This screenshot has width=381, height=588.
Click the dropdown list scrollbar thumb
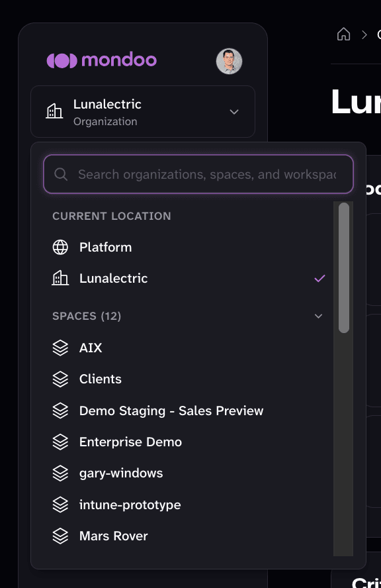(344, 268)
